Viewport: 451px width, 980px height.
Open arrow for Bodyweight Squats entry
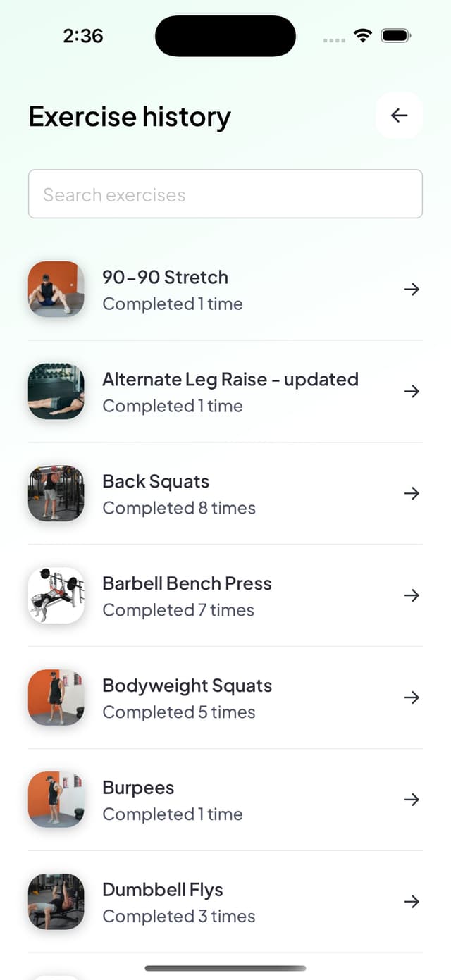(x=412, y=697)
